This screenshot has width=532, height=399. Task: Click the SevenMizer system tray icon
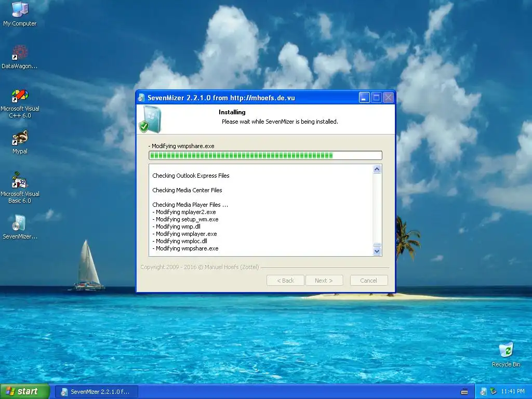pos(483,392)
